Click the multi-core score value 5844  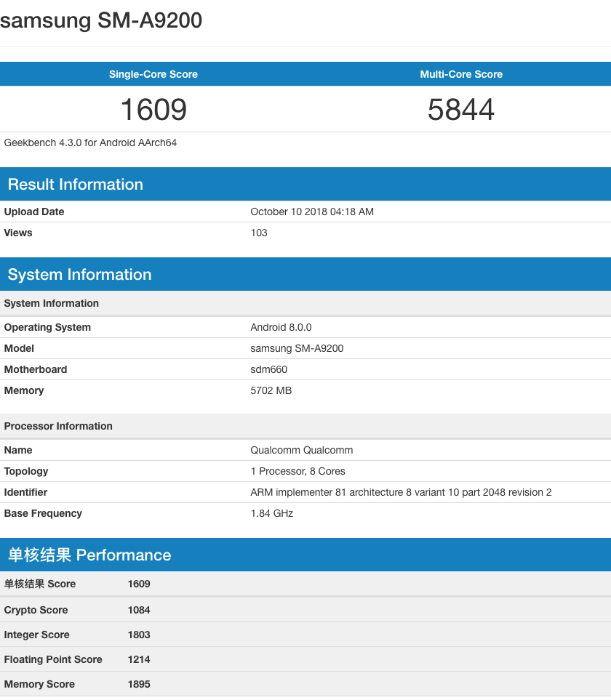(461, 110)
